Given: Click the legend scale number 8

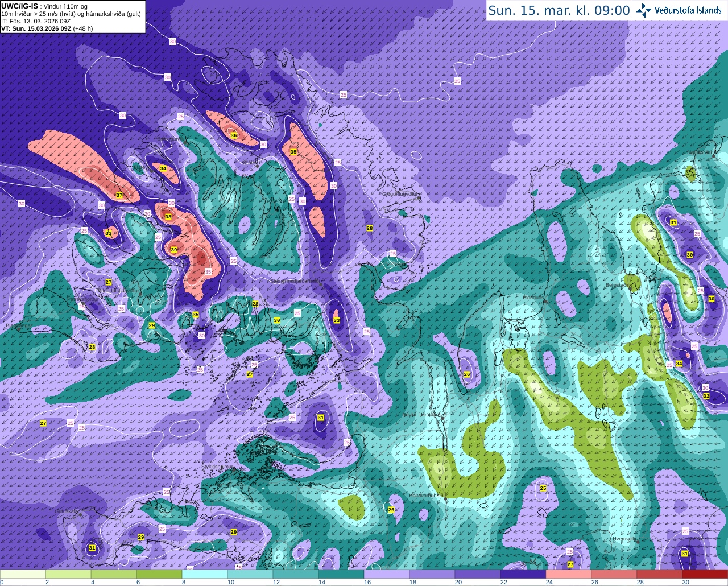Looking at the screenshot, I should [184, 582].
